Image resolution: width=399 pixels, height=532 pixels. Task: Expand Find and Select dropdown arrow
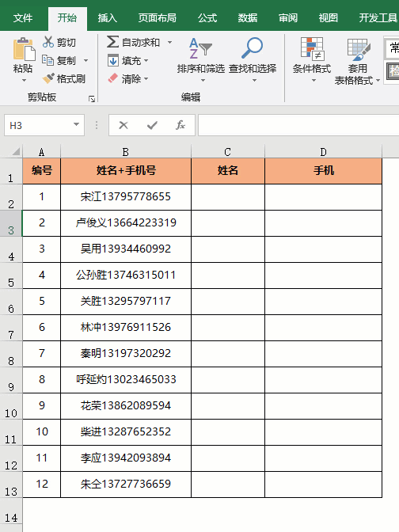coord(254,81)
